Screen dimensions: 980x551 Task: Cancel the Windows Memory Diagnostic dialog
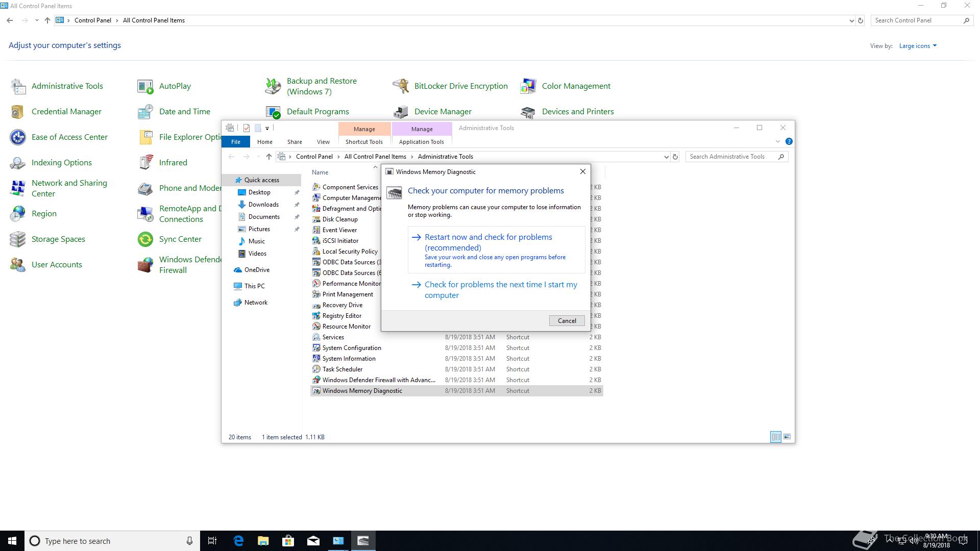(x=567, y=320)
